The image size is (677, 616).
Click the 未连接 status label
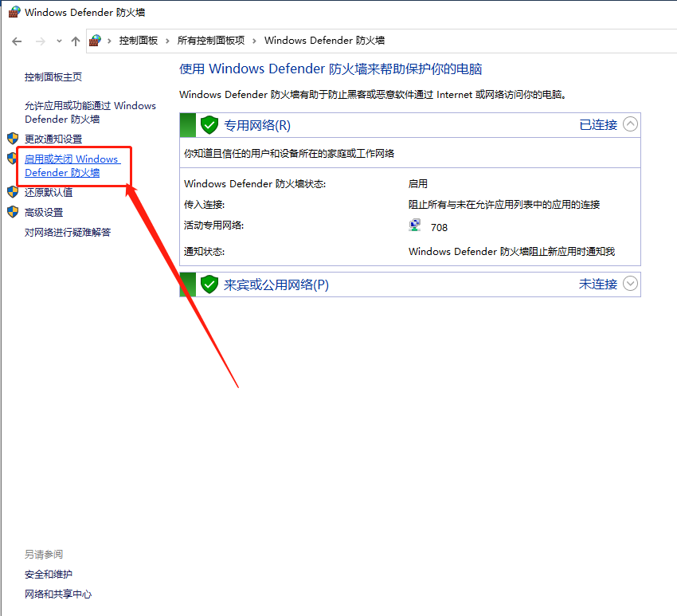pyautogui.click(x=598, y=284)
